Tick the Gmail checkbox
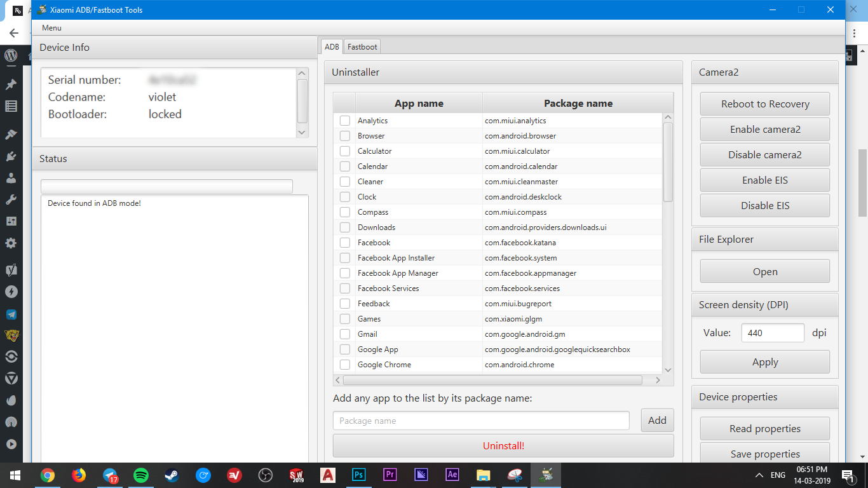 [x=344, y=334]
